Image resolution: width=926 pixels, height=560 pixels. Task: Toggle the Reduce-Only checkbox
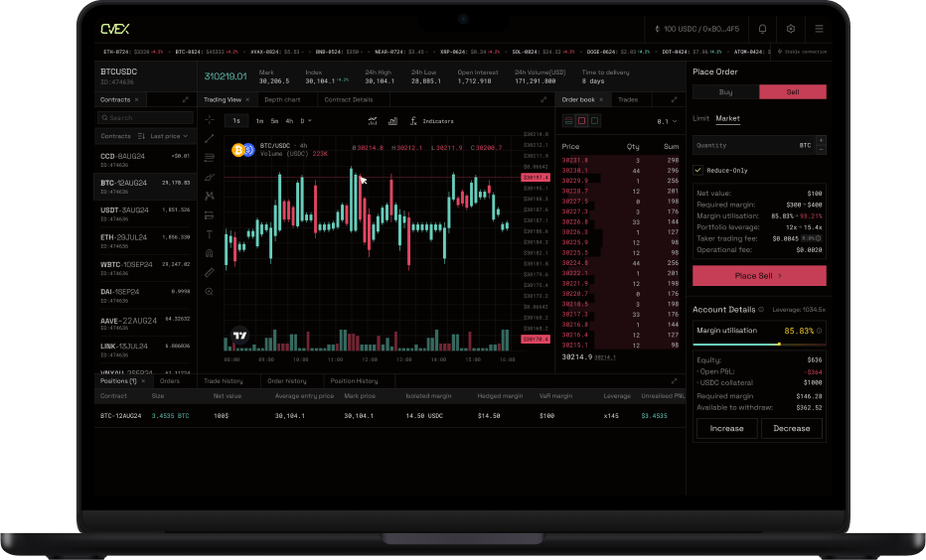(698, 170)
